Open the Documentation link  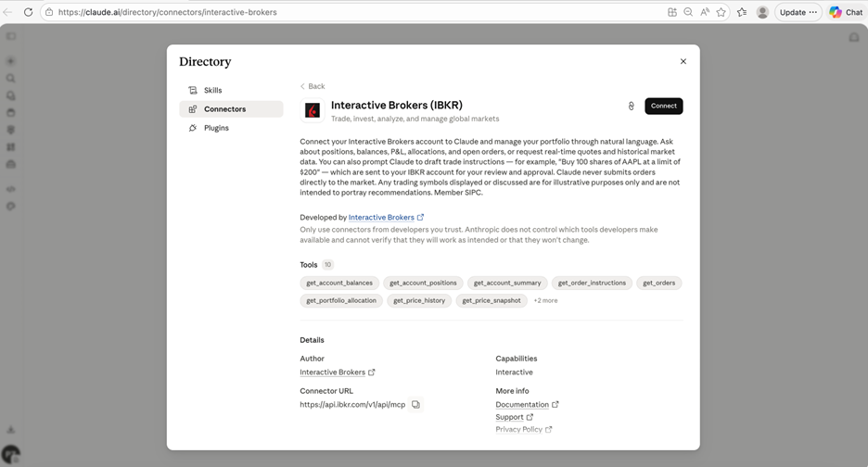[x=522, y=405]
